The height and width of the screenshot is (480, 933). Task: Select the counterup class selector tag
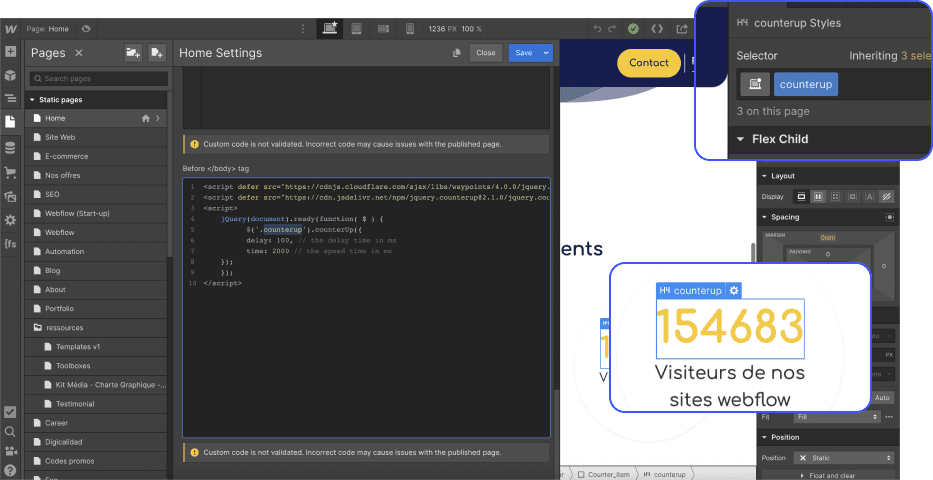[x=806, y=84]
